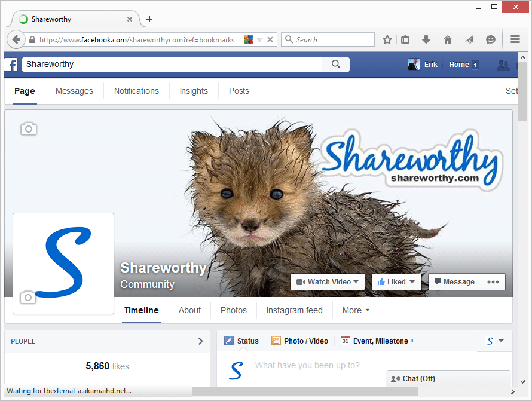
Task: Open the Liked dropdown button
Action: 396,282
